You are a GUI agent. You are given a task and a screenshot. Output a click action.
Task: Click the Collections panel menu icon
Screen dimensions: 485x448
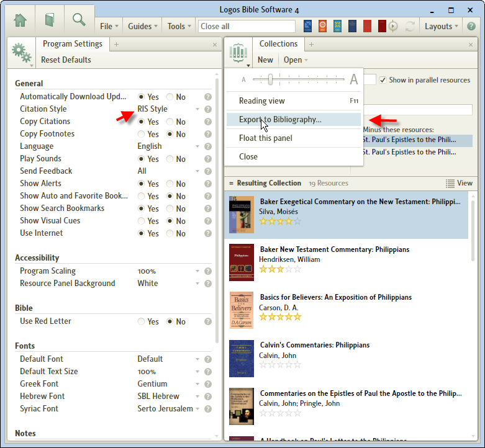238,53
